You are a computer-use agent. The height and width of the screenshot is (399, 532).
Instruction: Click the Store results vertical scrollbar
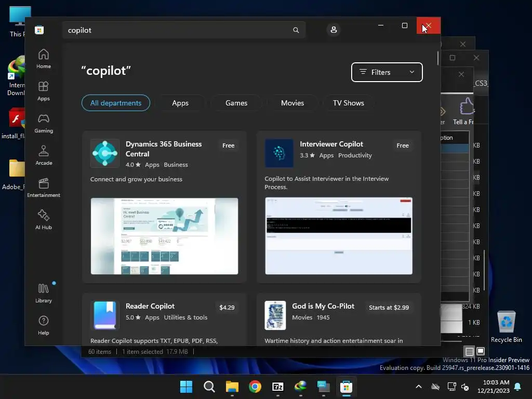point(437,58)
